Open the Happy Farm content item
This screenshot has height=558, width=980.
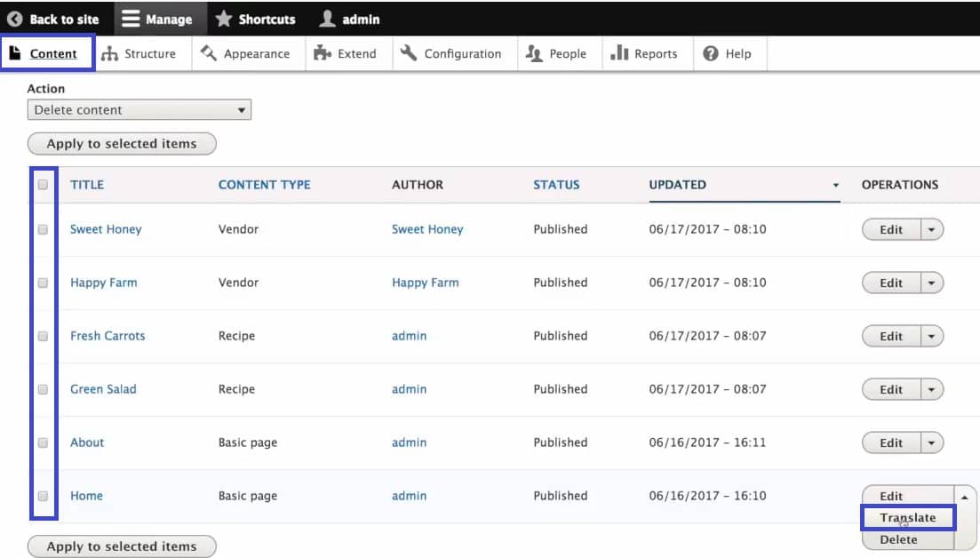click(x=103, y=283)
